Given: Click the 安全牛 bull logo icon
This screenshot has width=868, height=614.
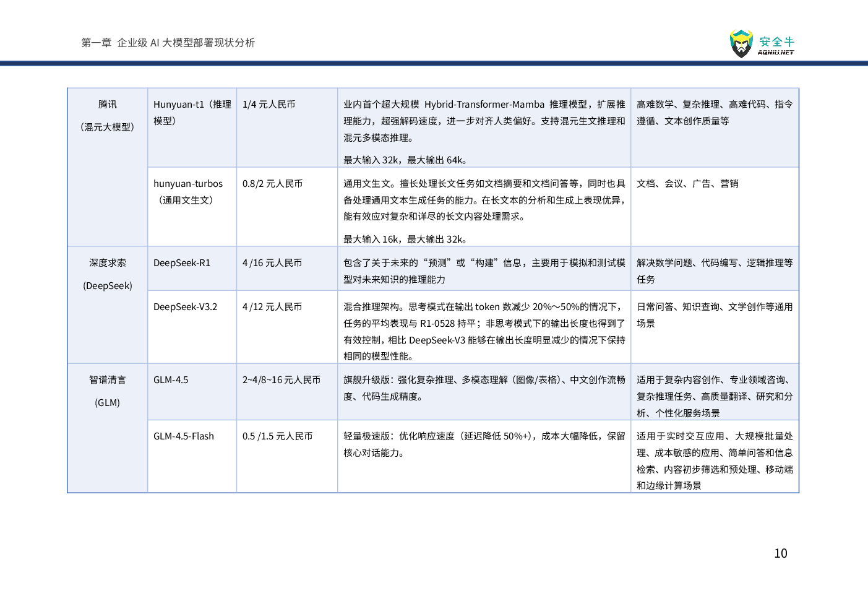Looking at the screenshot, I should tap(741, 43).
